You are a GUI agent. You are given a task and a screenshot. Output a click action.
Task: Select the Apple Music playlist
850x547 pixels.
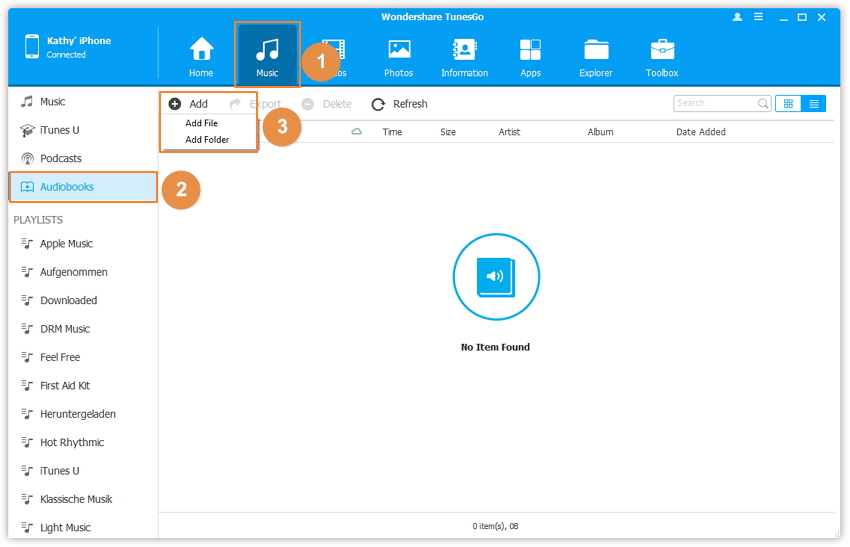66,244
